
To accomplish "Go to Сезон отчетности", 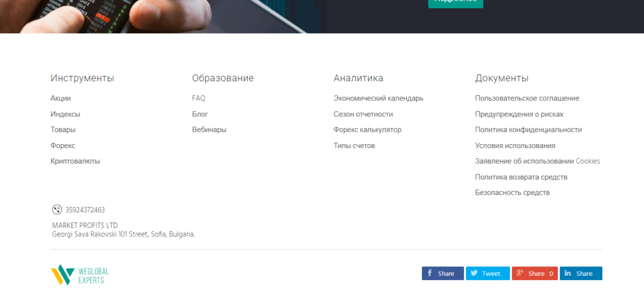I will click(363, 114).
